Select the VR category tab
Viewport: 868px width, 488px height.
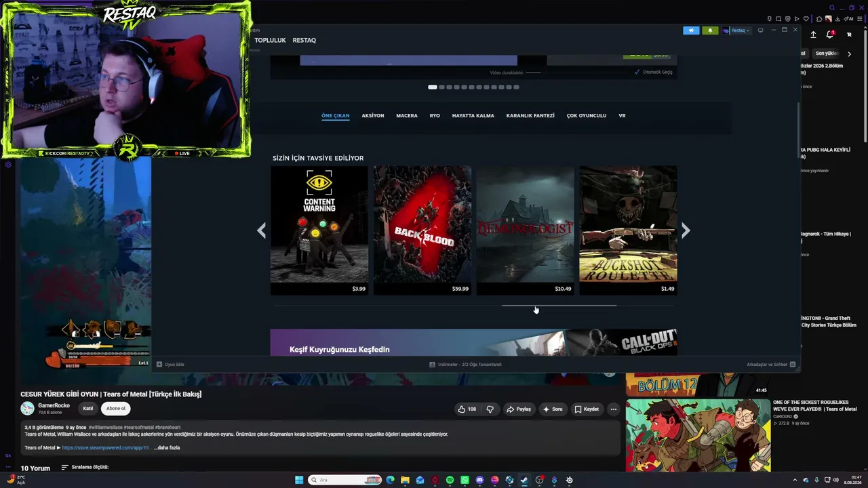tap(622, 116)
